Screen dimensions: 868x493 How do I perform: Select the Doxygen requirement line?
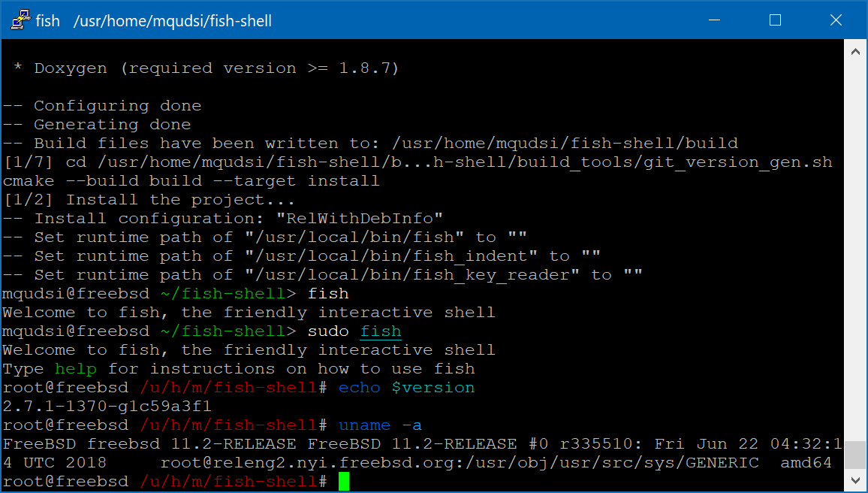(203, 68)
